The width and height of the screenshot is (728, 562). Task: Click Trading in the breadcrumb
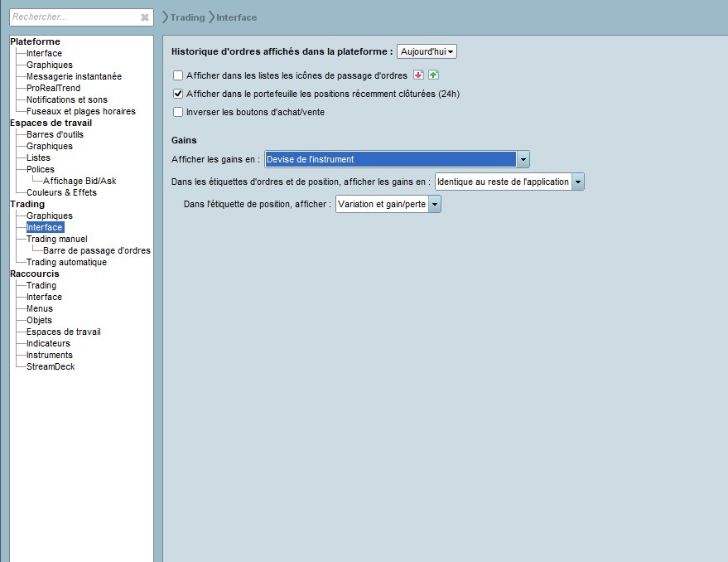(x=187, y=17)
